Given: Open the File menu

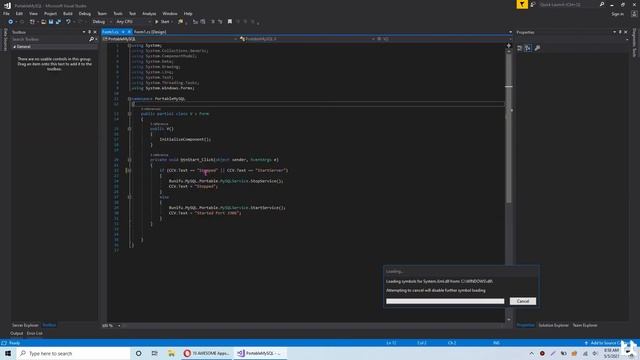Looking at the screenshot, I should (6, 13).
